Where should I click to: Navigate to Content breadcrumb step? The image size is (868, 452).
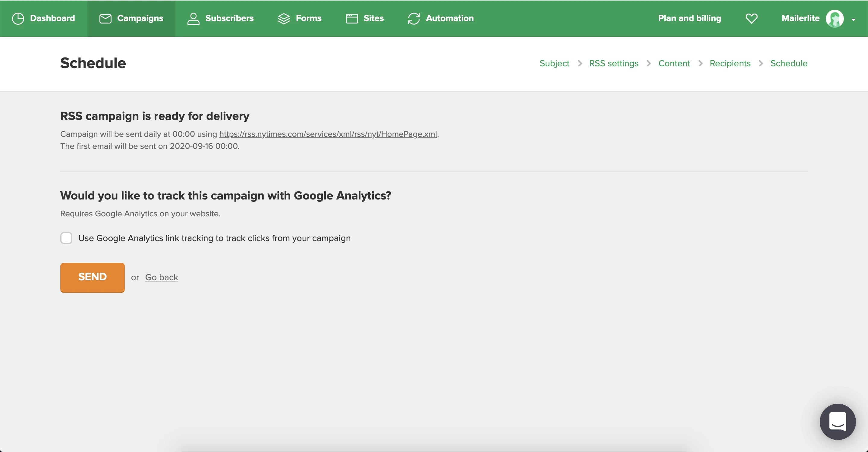click(674, 63)
